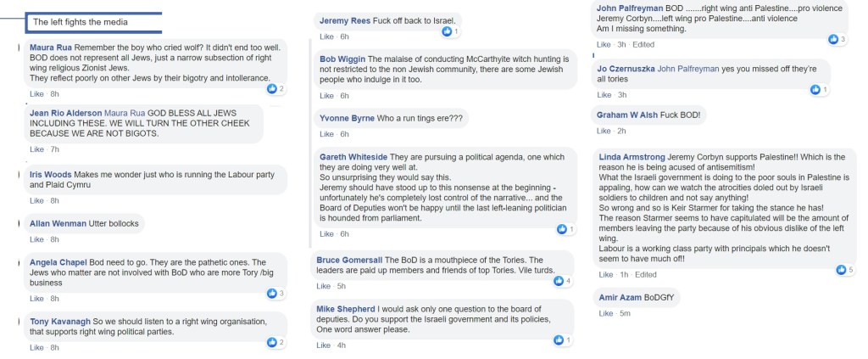Image resolution: width=868 pixels, height=359 pixels.
Task: Click Like under Allan Wenman's comment
Action: pos(36,240)
